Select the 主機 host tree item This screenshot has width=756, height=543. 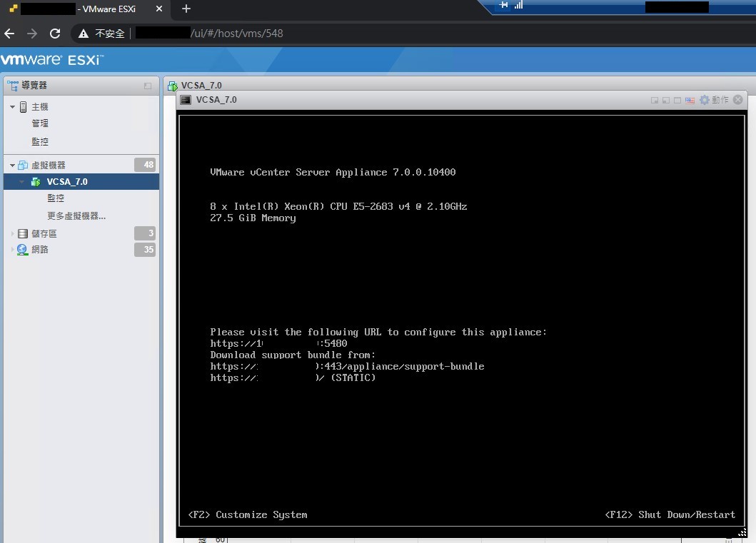[39, 106]
